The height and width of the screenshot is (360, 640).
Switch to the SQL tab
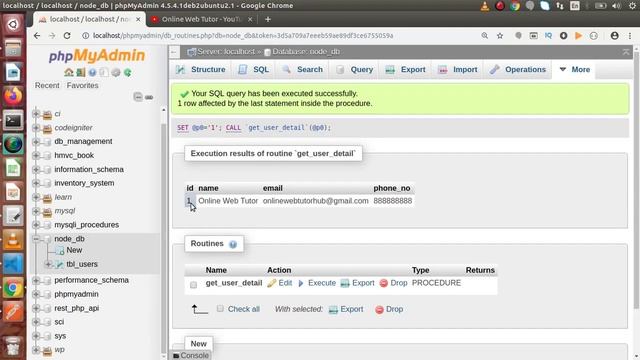(253, 69)
